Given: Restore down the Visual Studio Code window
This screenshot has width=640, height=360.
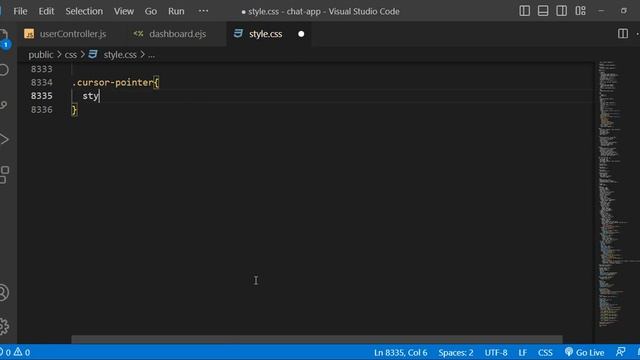Looking at the screenshot, I should coord(624,11).
